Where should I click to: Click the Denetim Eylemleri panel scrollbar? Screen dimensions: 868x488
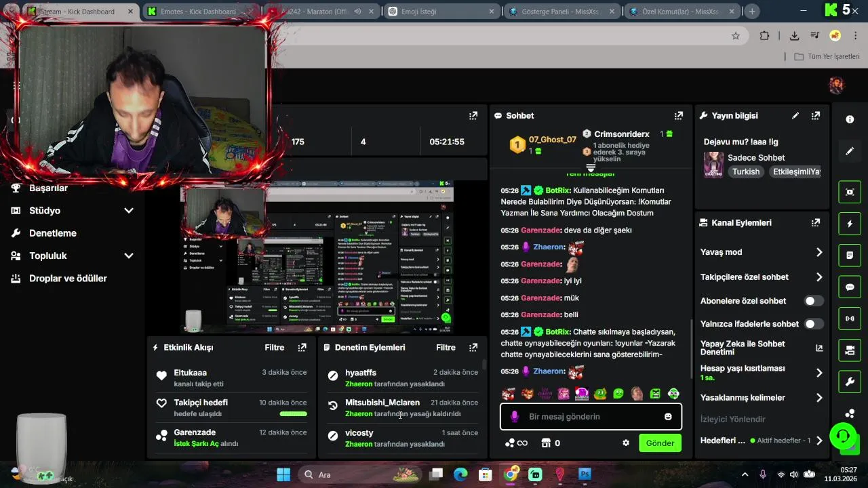(484, 365)
